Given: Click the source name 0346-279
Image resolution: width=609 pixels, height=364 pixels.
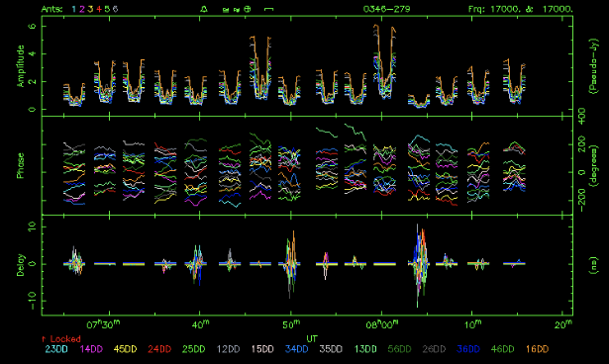Looking at the screenshot, I should click(386, 9).
